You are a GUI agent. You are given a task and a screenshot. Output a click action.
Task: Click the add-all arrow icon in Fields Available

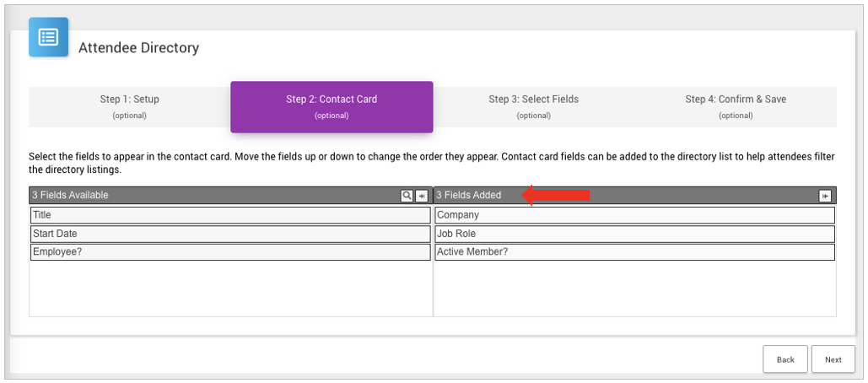[x=422, y=196]
